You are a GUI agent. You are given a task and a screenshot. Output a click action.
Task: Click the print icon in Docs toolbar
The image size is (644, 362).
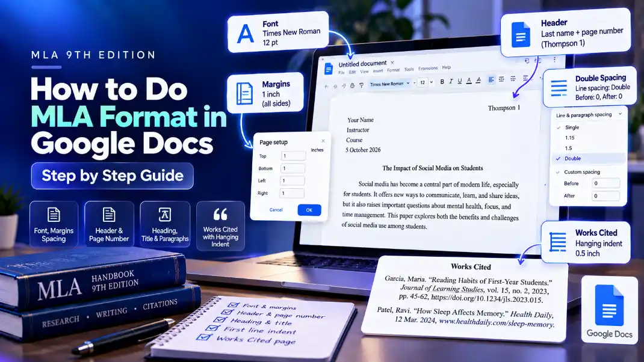point(352,86)
